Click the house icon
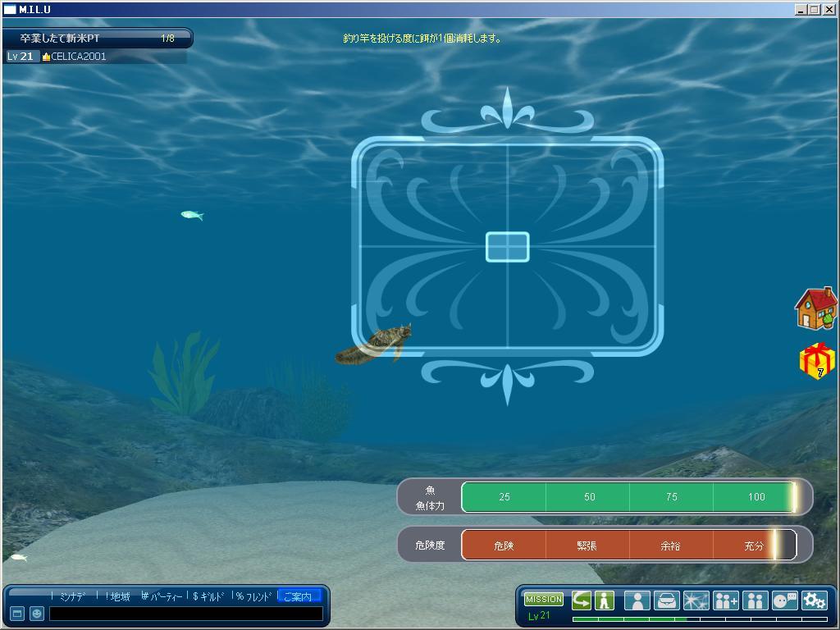This screenshot has height=630, width=840. coord(815,309)
